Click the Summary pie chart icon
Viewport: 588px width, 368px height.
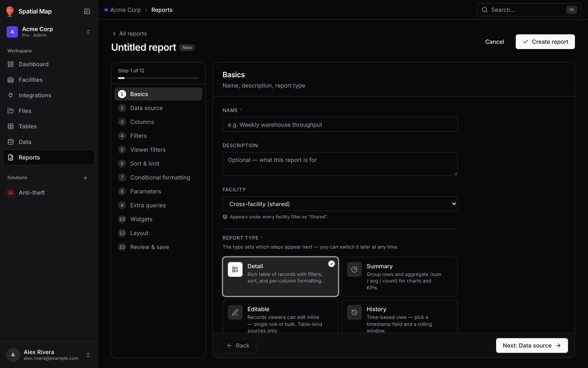(354, 270)
